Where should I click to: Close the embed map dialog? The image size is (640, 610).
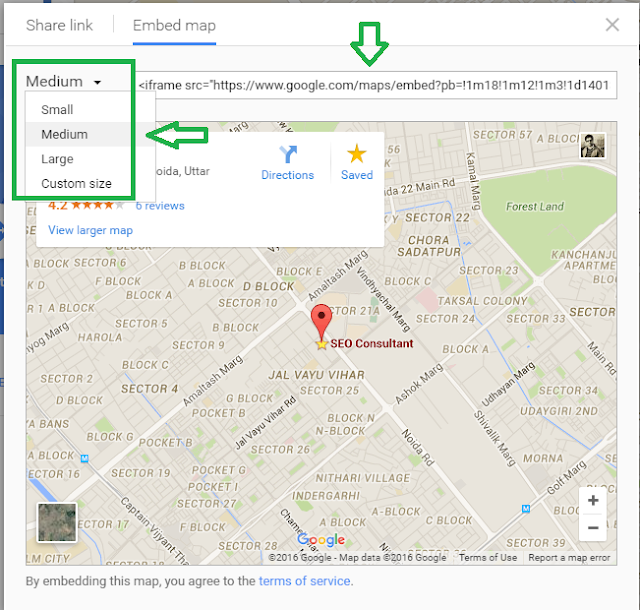(612, 25)
